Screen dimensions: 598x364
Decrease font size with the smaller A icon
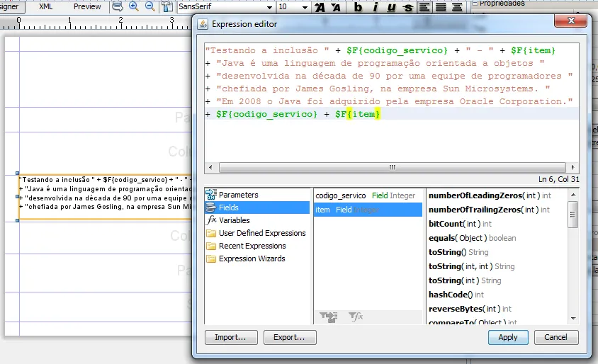point(337,7)
